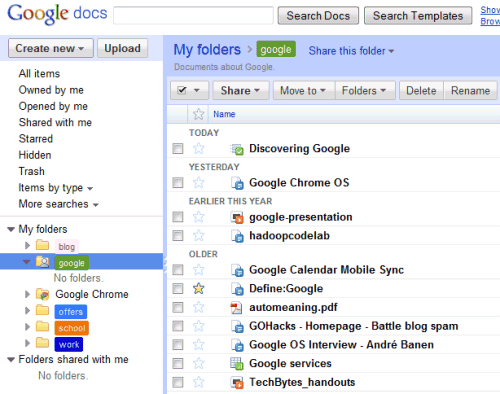The height and width of the screenshot is (394, 500).
Task: Click the Google Chrome folder icon
Action: 42,294
